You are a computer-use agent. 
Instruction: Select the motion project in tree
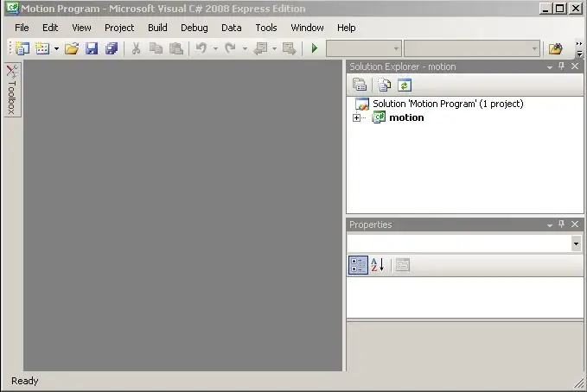coord(406,117)
